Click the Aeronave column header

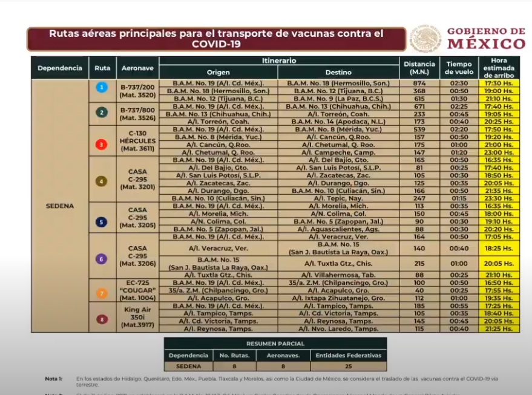[137, 68]
